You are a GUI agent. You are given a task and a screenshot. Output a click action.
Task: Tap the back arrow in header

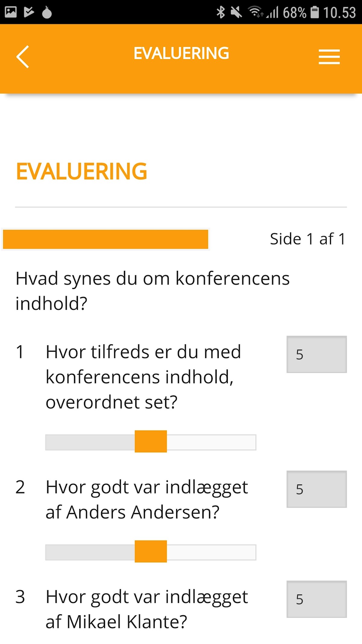(23, 57)
